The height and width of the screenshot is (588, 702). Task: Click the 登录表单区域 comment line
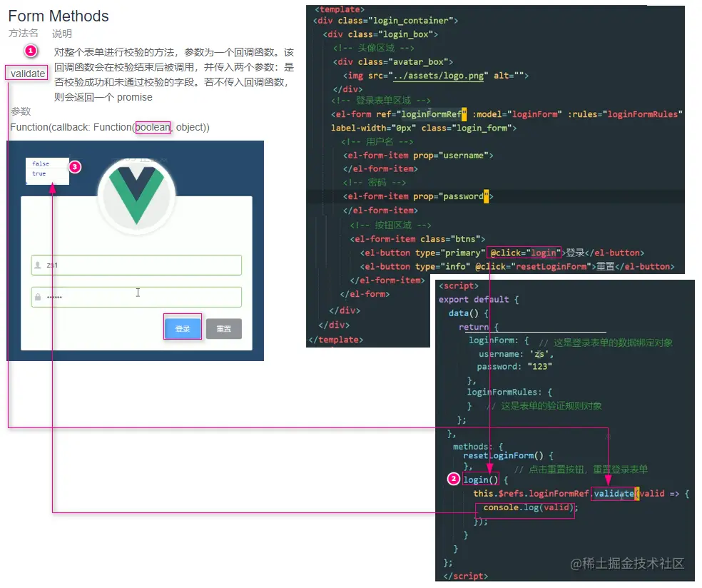coord(381,101)
